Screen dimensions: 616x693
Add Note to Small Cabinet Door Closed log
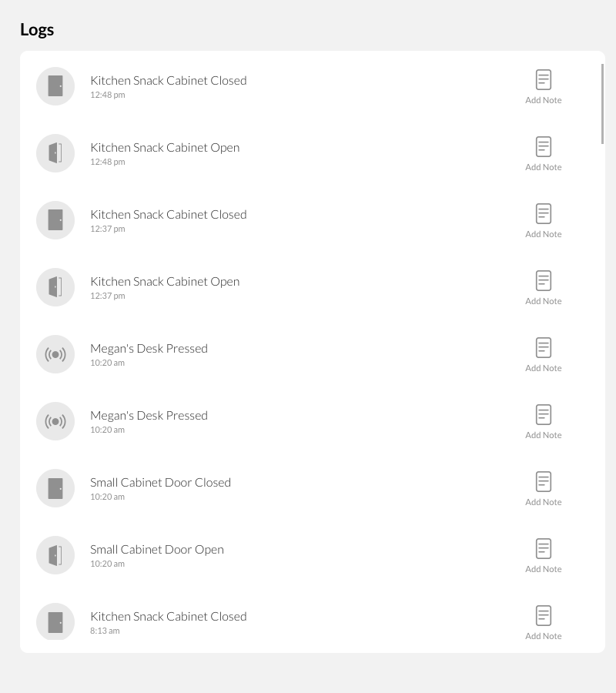[x=543, y=488]
